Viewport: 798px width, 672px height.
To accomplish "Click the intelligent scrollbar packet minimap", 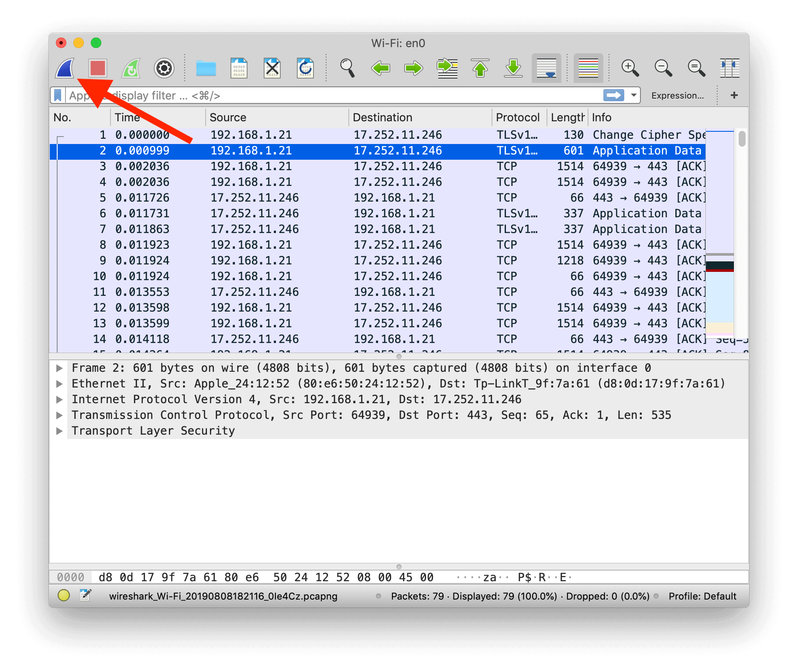I will tap(719, 233).
